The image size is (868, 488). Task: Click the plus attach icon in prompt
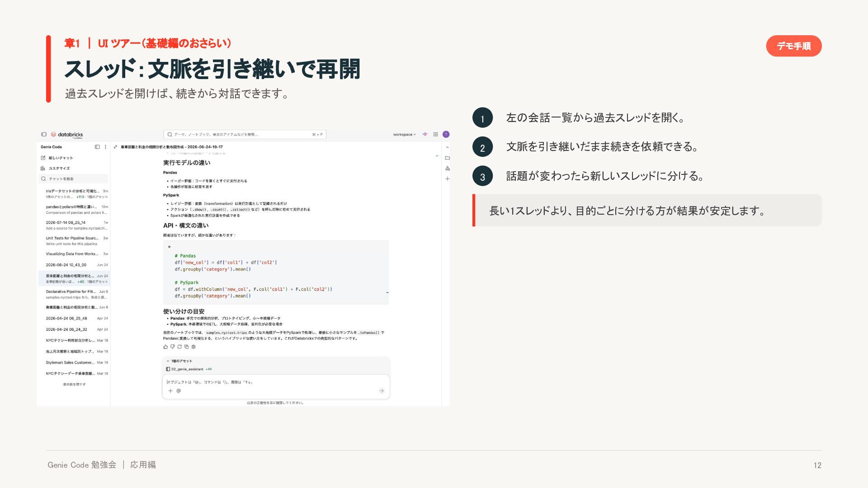pyautogui.click(x=170, y=391)
